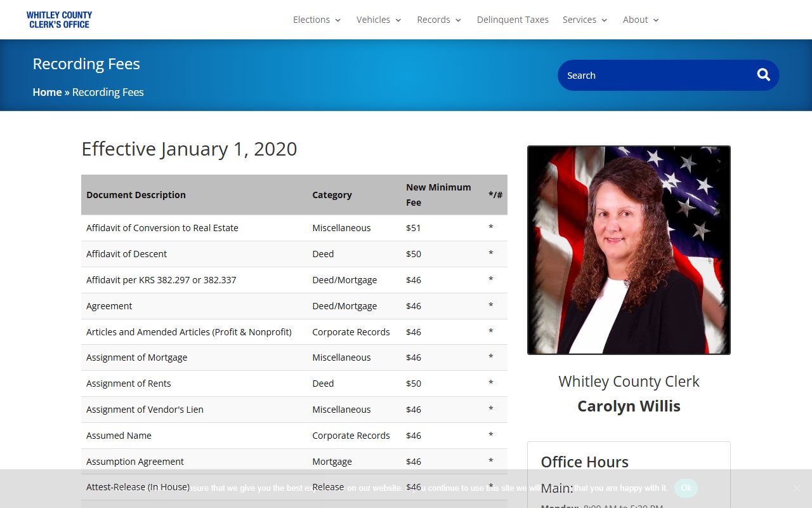The image size is (812, 508).
Task: Click the Agreement row description
Action: coord(109,306)
